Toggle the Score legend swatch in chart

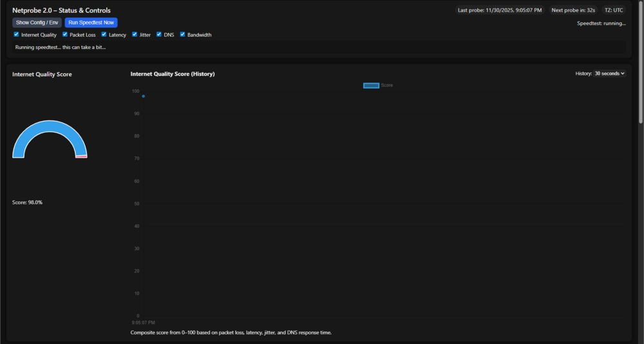click(x=372, y=86)
